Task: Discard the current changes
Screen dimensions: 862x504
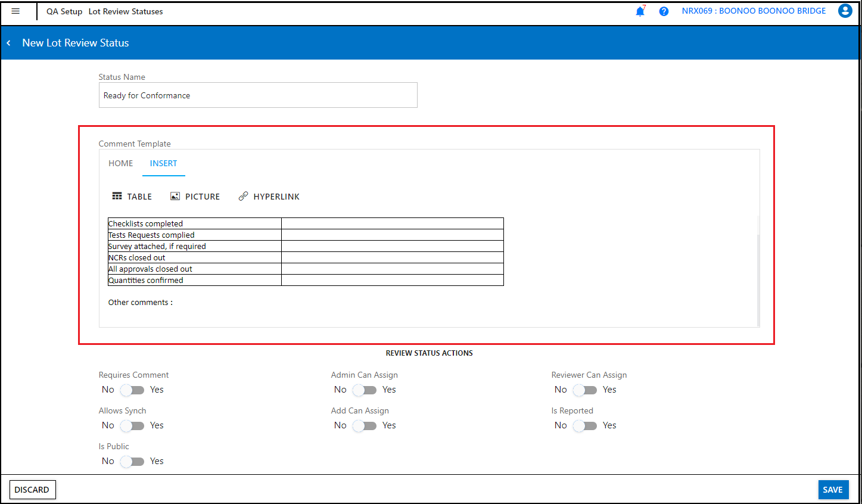Action: pyautogui.click(x=32, y=489)
